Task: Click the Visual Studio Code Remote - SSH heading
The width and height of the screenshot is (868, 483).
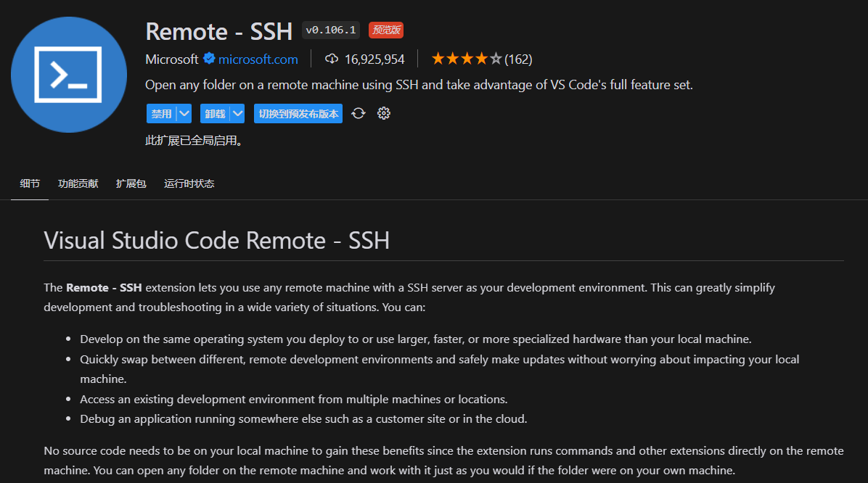Action: pyautogui.click(x=216, y=241)
